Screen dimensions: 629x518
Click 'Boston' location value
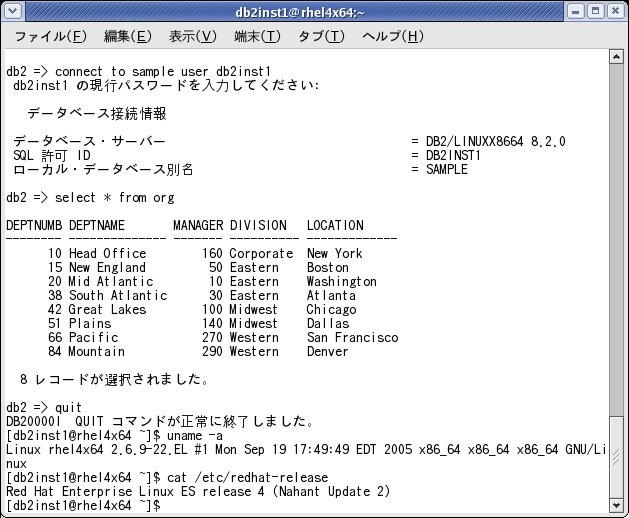[328, 268]
